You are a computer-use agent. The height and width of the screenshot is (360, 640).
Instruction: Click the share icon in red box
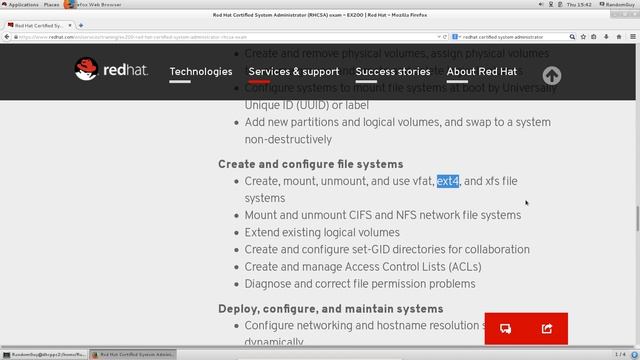[547, 329]
